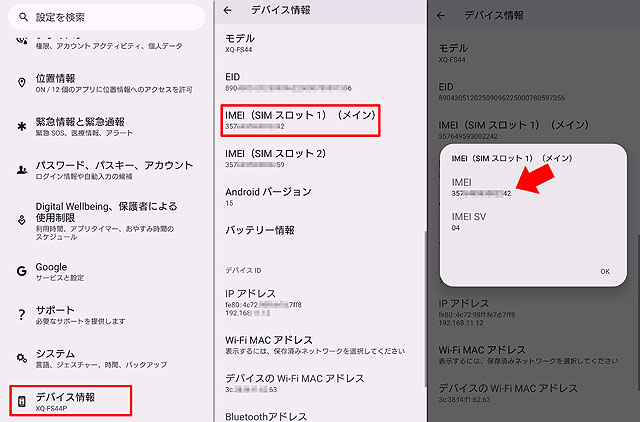Click back arrow in middle デバイス情報 screen
Viewport: 640px width, 422px height.
[228, 11]
